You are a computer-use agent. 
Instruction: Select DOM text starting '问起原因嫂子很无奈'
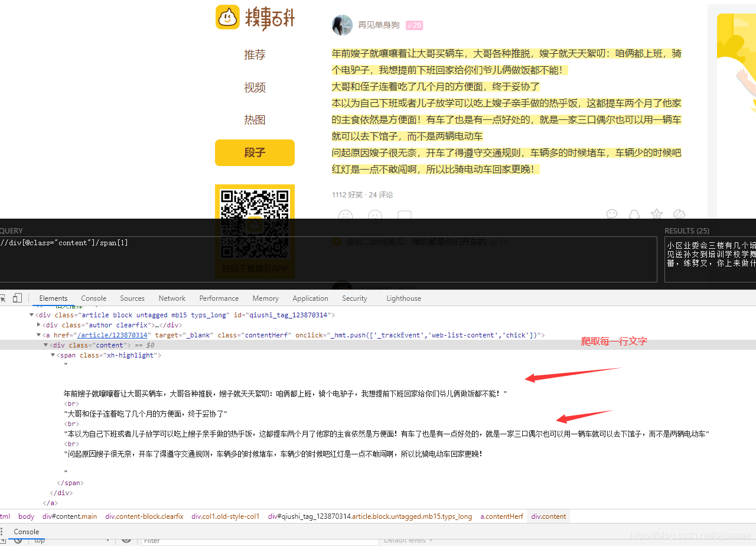pos(273,454)
